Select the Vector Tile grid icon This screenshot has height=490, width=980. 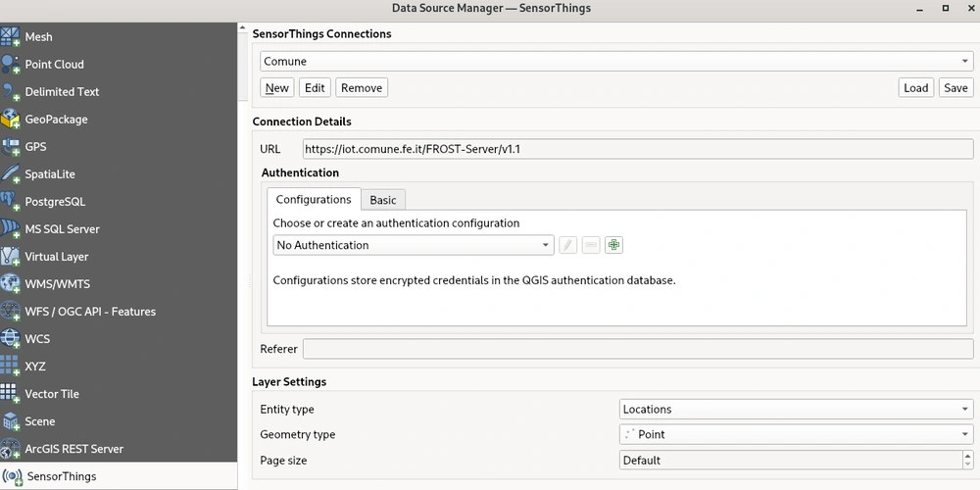coord(11,394)
